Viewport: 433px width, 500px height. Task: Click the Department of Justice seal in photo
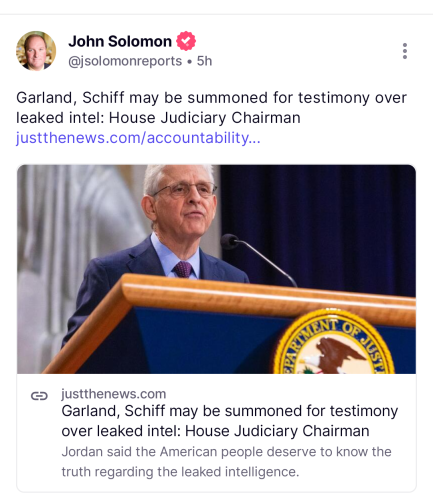(x=334, y=343)
